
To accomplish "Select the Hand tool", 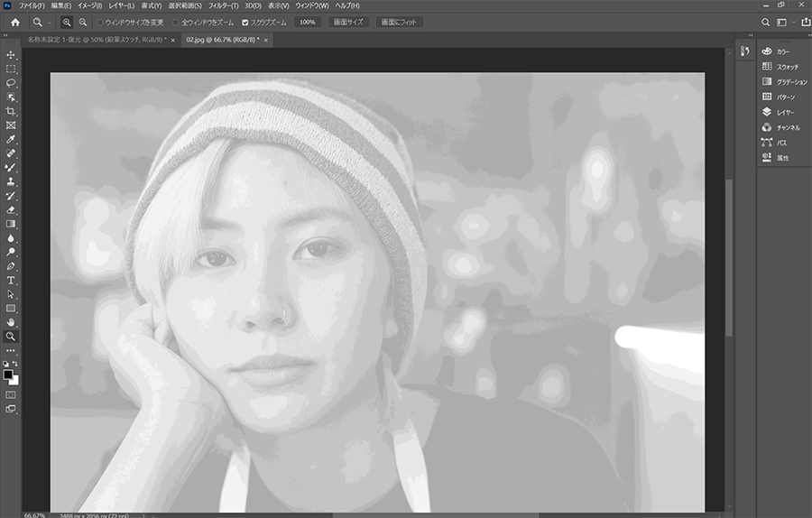I will coord(11,322).
